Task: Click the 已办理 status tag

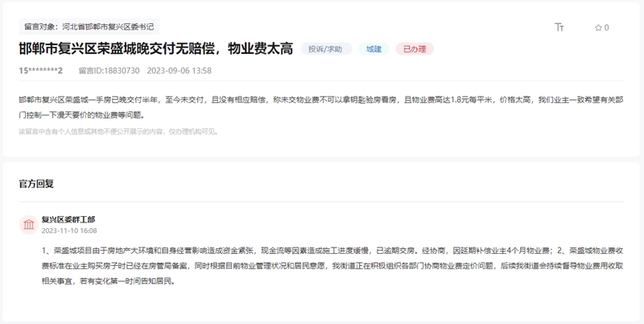Action: coord(415,49)
